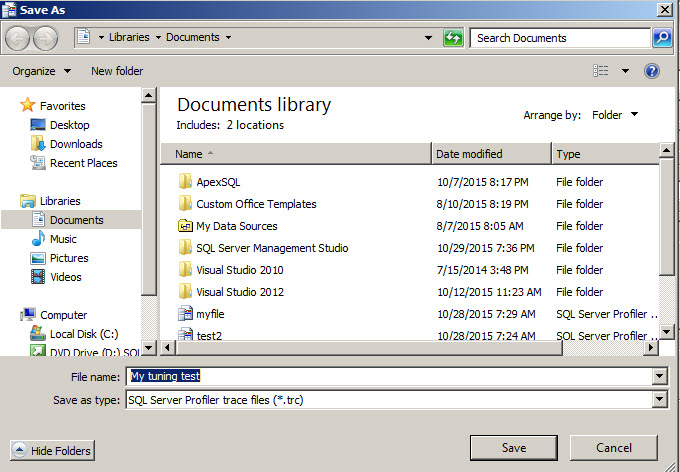Change view using the views icon
The height and width of the screenshot is (472, 680).
[601, 71]
